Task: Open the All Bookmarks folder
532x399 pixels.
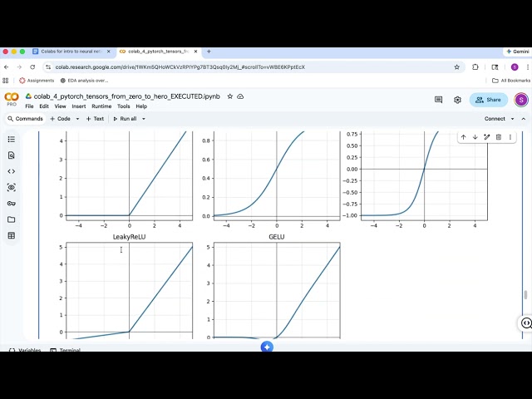Action: (511, 81)
